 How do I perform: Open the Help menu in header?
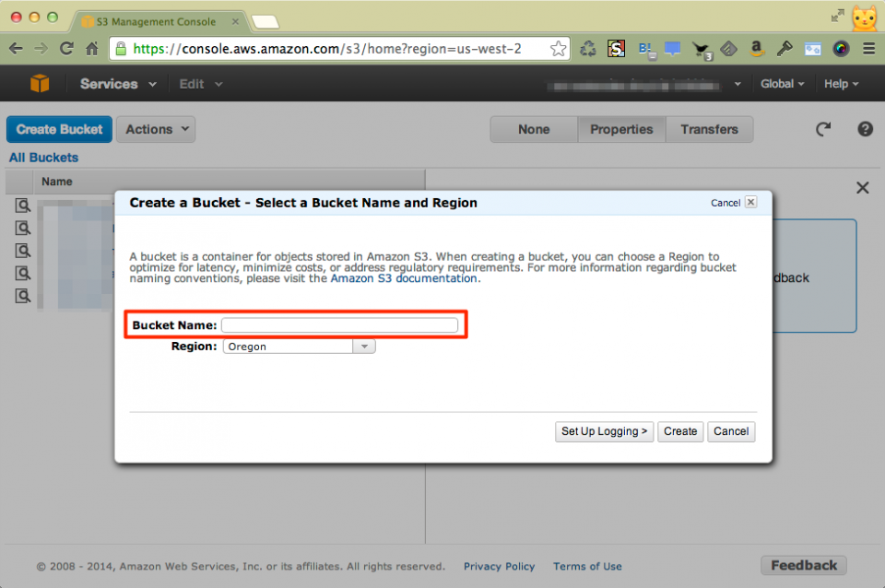(841, 84)
